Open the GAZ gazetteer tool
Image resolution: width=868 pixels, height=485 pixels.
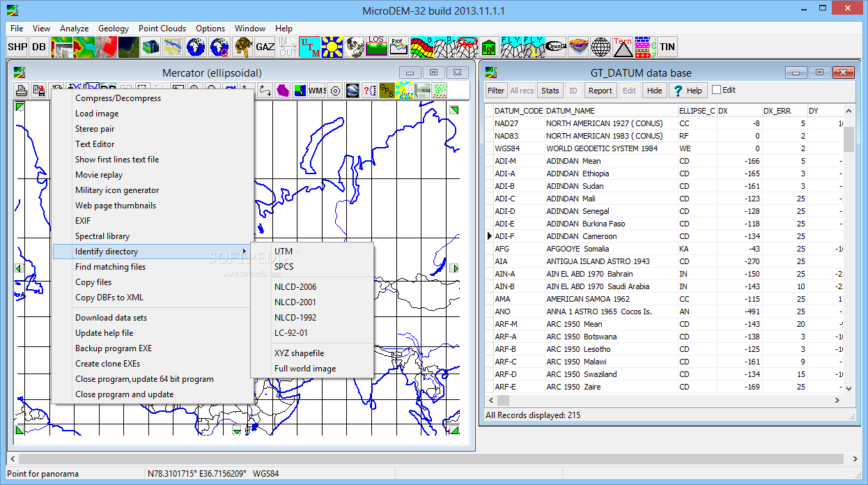pyautogui.click(x=265, y=47)
